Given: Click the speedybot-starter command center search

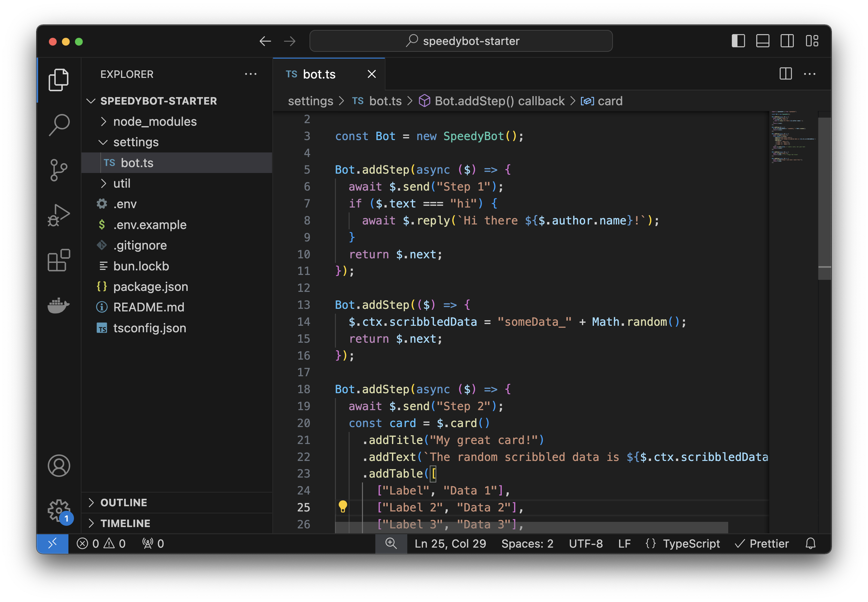Looking at the screenshot, I should click(461, 41).
